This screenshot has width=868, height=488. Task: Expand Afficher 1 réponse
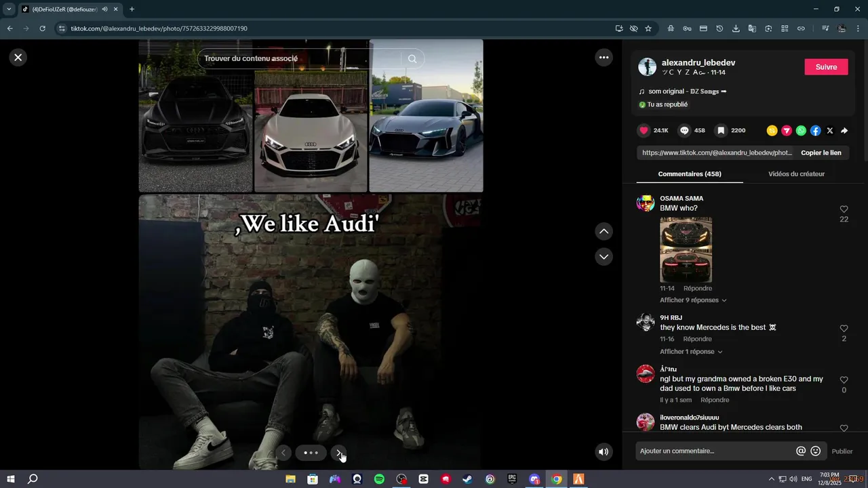(691, 352)
